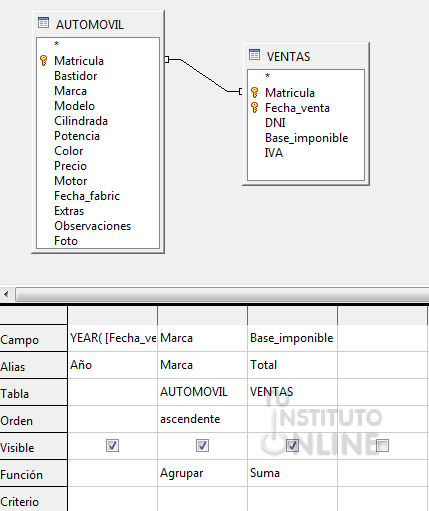The width and height of the screenshot is (429, 511).
Task: Open the Orden dropdown set to ascendente
Action: pyautogui.click(x=202, y=419)
